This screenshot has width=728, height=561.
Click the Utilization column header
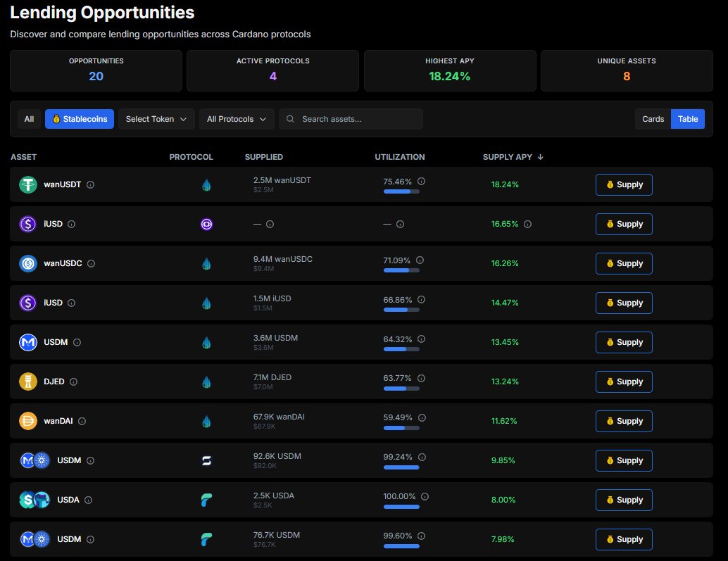pyautogui.click(x=399, y=157)
